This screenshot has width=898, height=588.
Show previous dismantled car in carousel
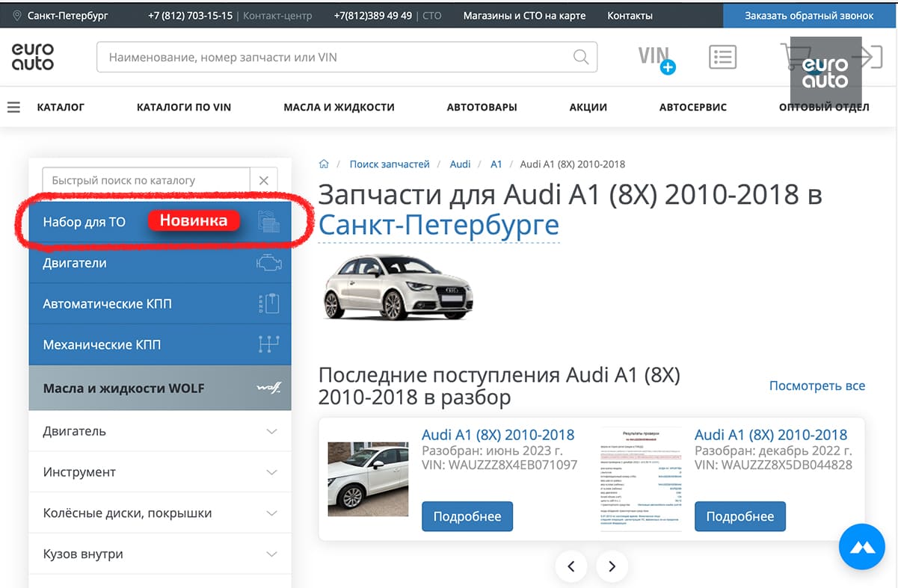(571, 566)
